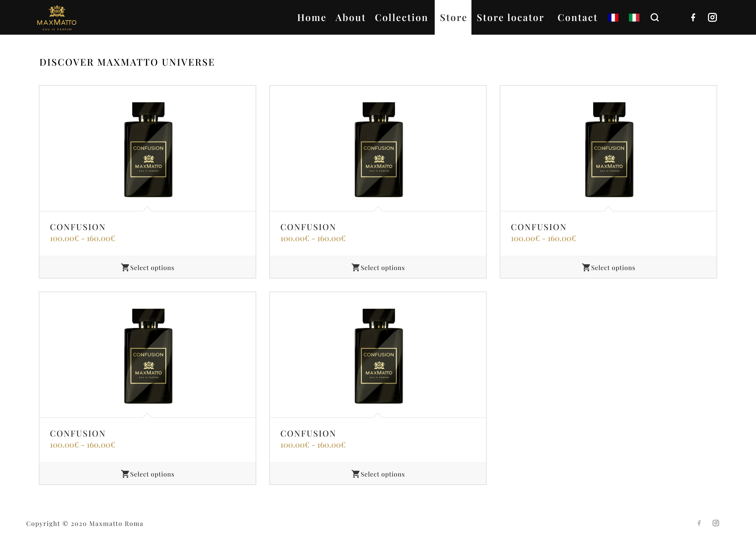Open the About menu item
The image size is (756, 538).
(x=350, y=18)
